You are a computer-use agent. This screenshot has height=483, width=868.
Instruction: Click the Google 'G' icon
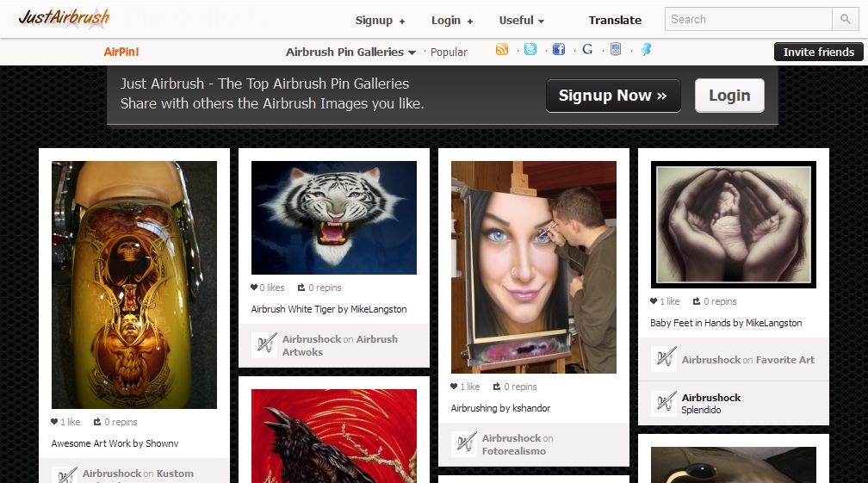point(587,49)
